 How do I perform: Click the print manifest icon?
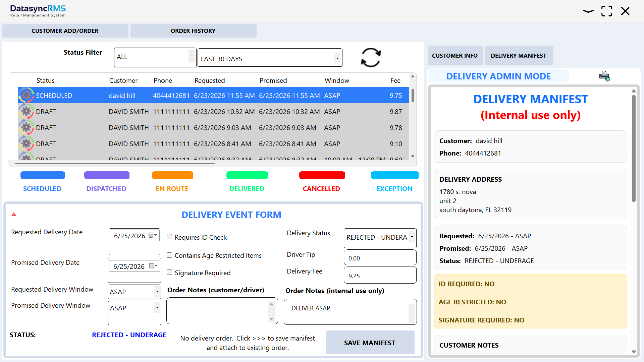click(604, 76)
